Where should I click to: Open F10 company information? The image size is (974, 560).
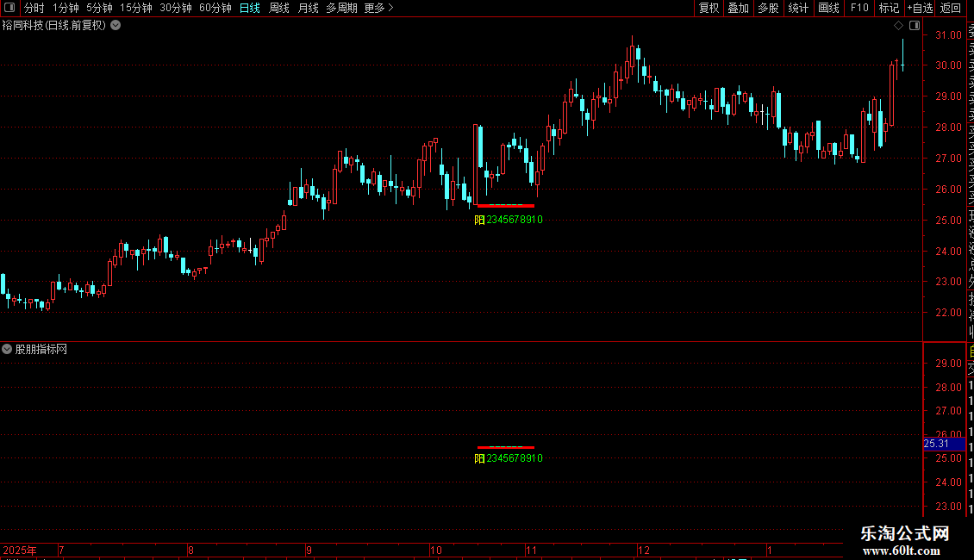[859, 8]
